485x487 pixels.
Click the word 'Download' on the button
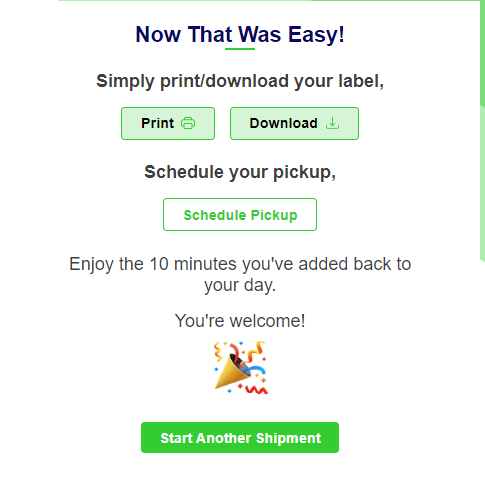coord(284,123)
